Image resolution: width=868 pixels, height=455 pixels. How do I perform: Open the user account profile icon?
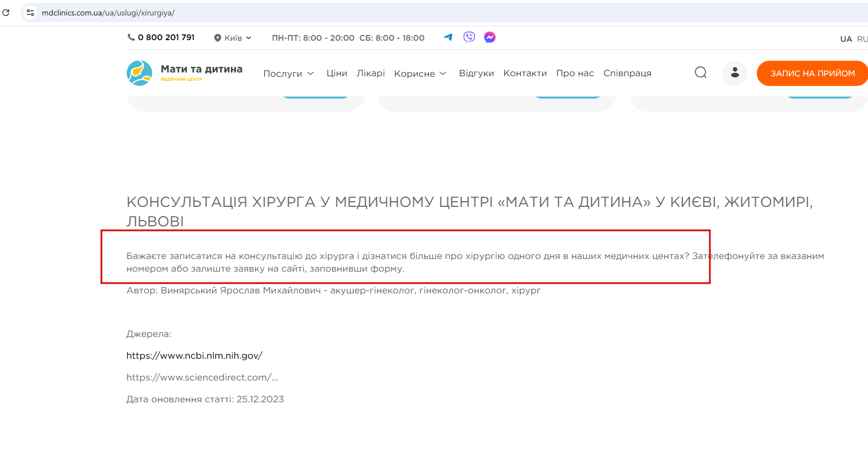point(735,73)
